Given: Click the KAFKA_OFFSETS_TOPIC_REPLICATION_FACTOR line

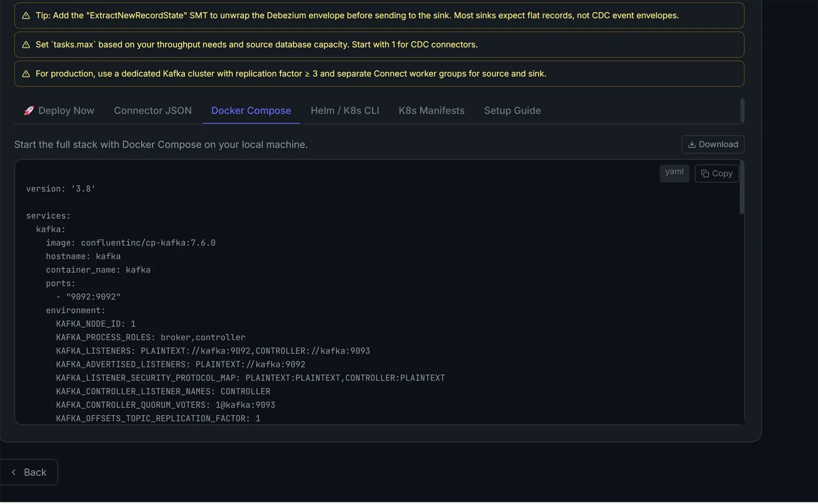Looking at the screenshot, I should [158, 419].
